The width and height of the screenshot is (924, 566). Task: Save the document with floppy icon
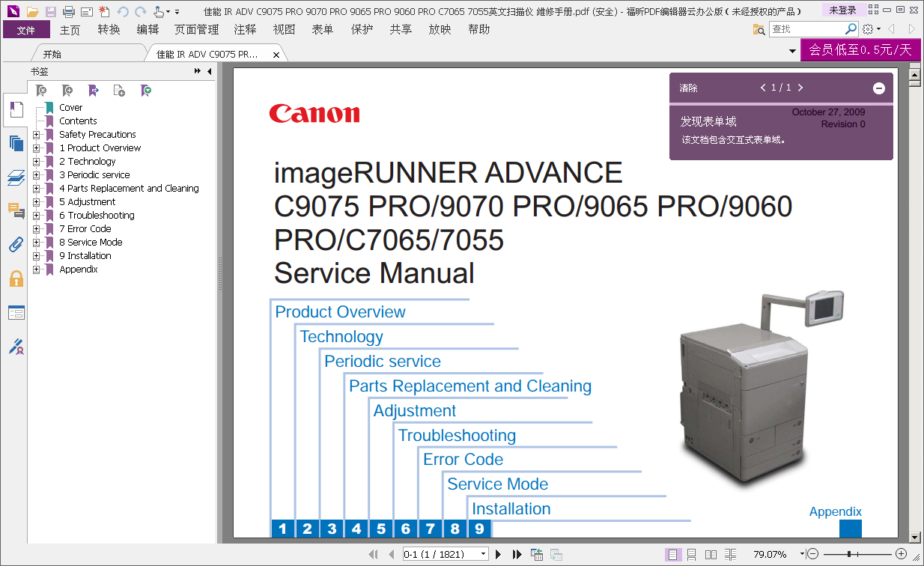coord(51,11)
